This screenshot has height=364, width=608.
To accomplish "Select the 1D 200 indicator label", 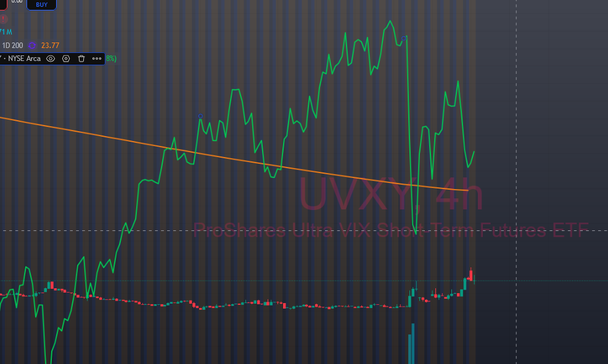I will tap(12, 46).
